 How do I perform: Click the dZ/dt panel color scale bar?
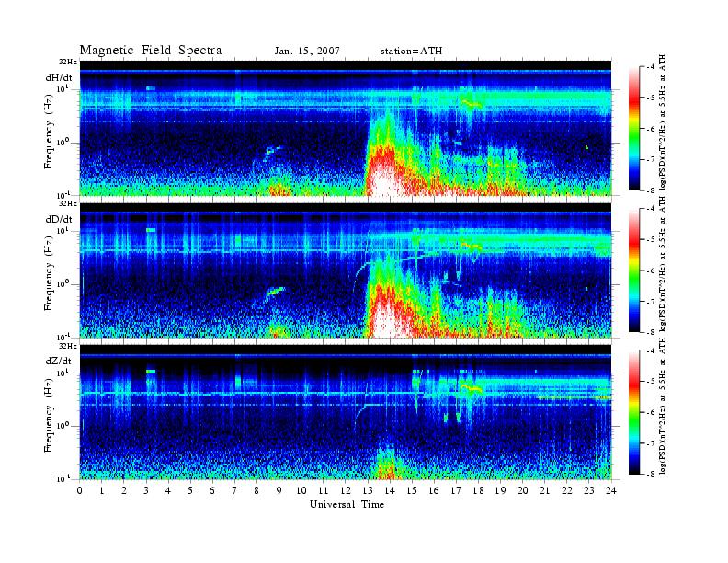tap(633, 412)
